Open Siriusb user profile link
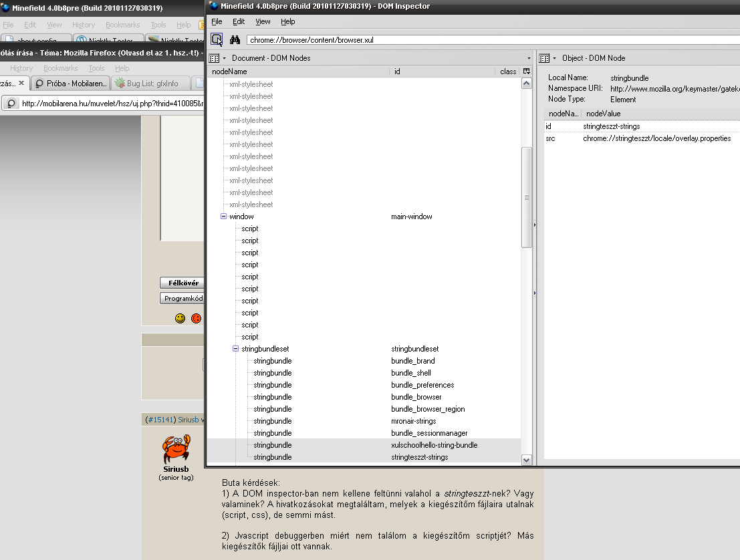 click(189, 420)
